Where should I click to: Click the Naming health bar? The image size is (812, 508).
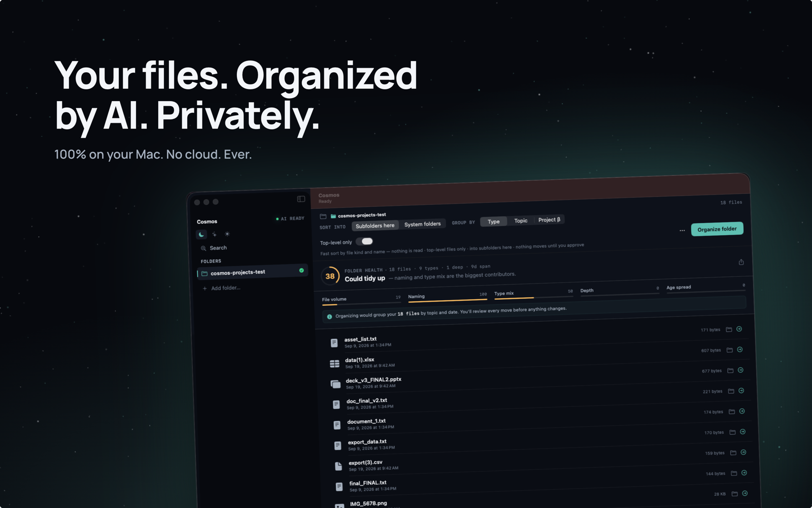(448, 298)
